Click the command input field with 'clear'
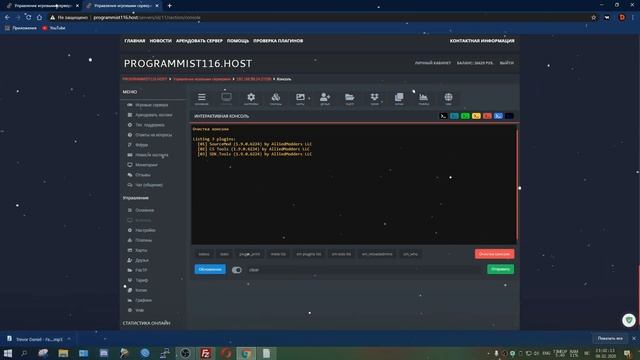This screenshot has width=640, height=360. (364, 270)
